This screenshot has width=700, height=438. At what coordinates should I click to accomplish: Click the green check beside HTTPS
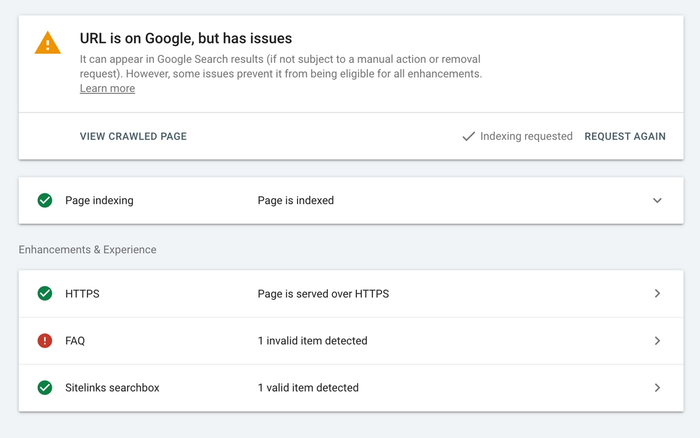[x=45, y=294]
